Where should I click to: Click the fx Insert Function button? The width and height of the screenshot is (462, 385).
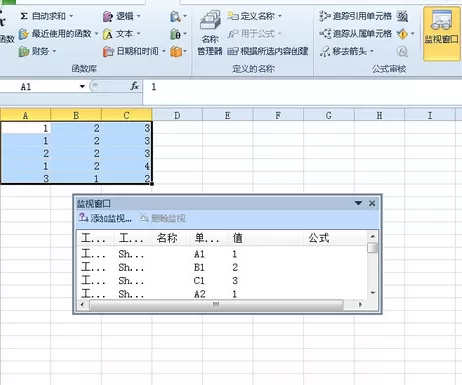pyautogui.click(x=135, y=86)
